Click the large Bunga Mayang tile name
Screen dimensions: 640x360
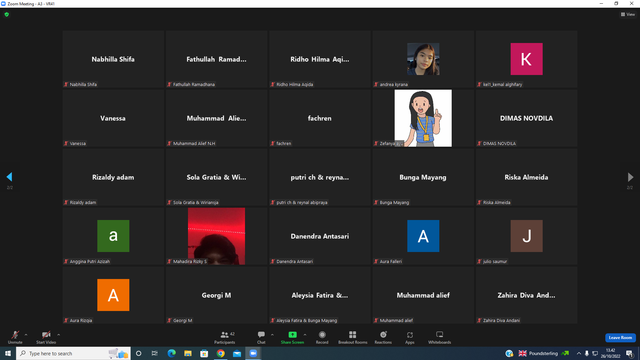coord(423,177)
